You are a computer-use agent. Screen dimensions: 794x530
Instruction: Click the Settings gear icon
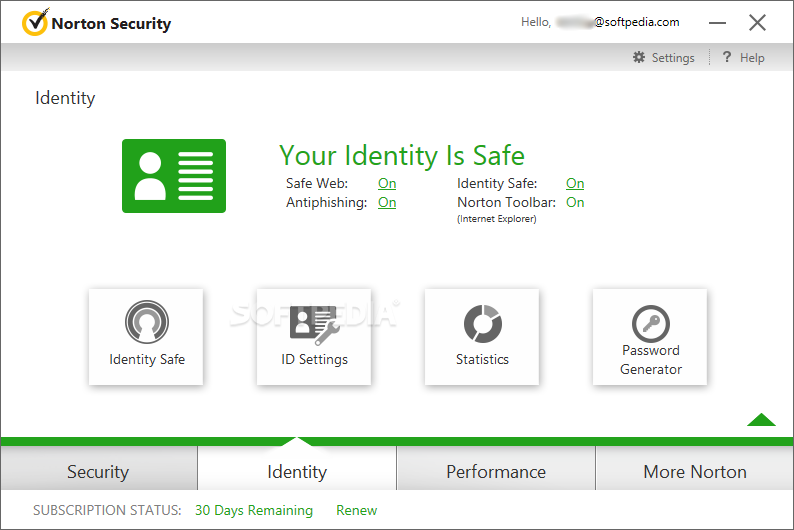point(639,57)
